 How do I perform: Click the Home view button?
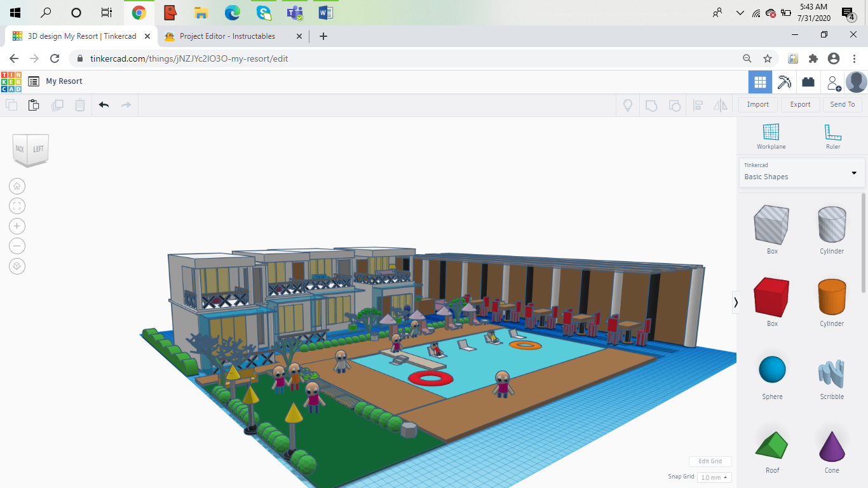pos(17,186)
